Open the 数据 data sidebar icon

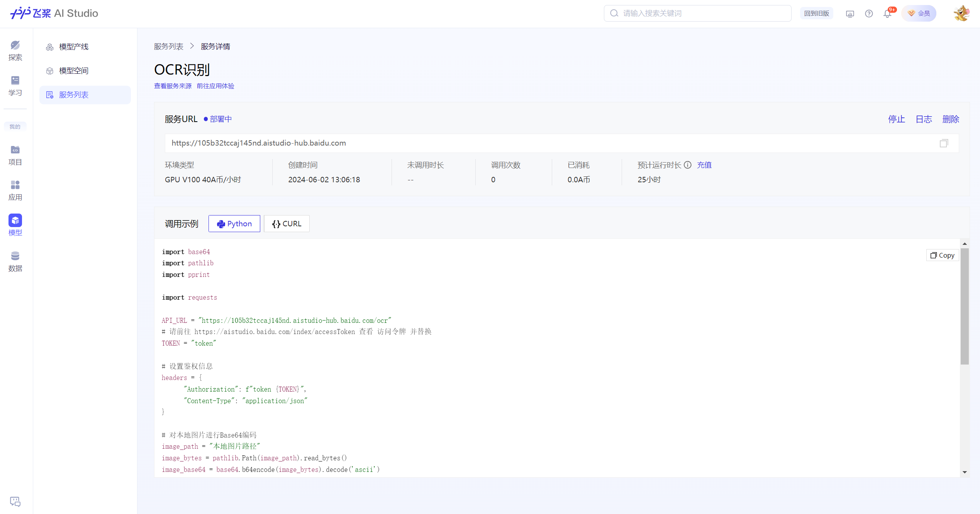click(x=15, y=261)
